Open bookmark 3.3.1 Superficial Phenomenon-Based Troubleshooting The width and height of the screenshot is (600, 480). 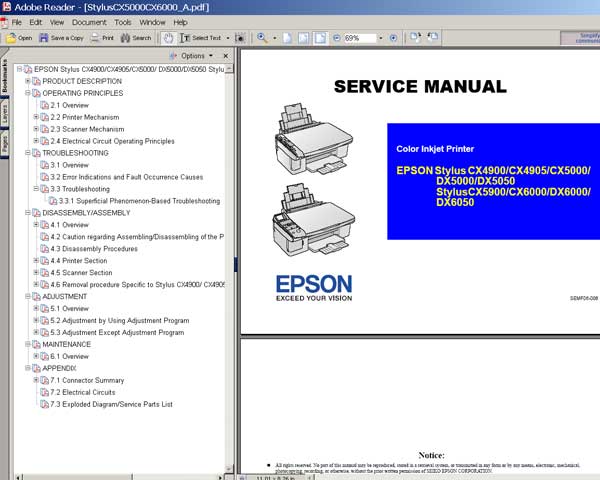pos(139,201)
